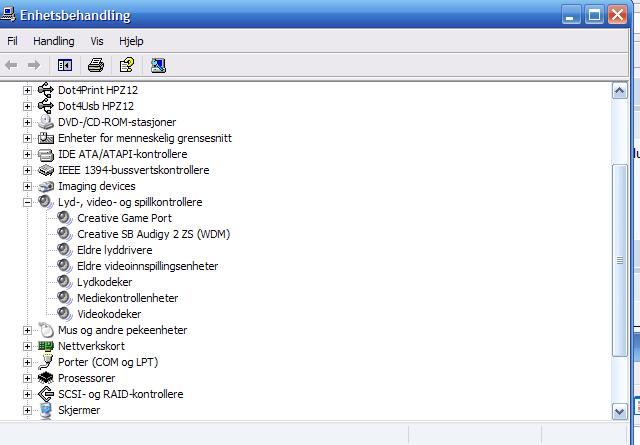Click the scan for hardware changes icon
This screenshot has height=445, width=640.
click(x=158, y=65)
